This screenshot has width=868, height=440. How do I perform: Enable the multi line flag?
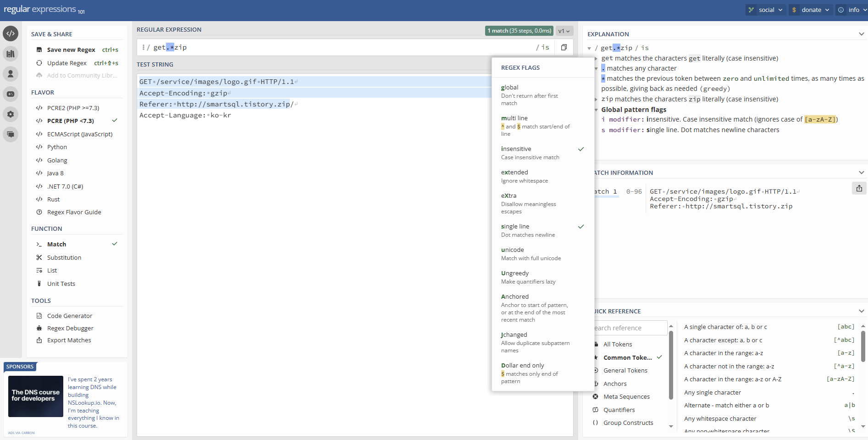coord(542,126)
